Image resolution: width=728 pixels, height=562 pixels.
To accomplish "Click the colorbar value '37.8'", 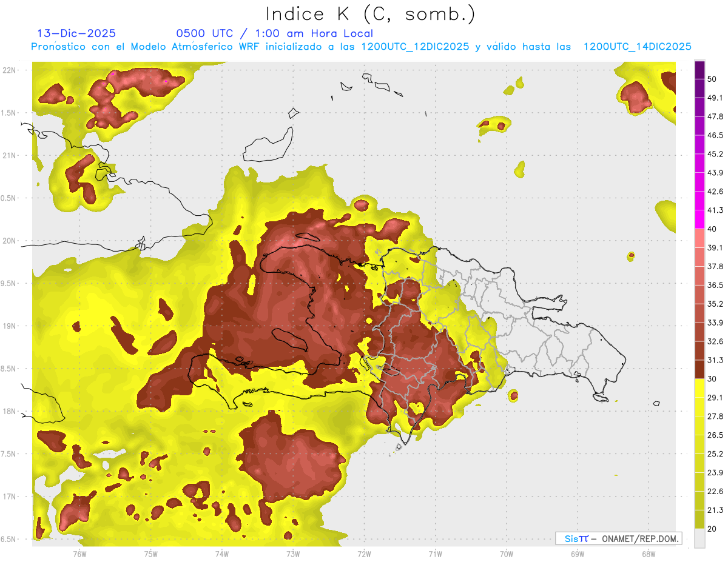I will pos(715,267).
